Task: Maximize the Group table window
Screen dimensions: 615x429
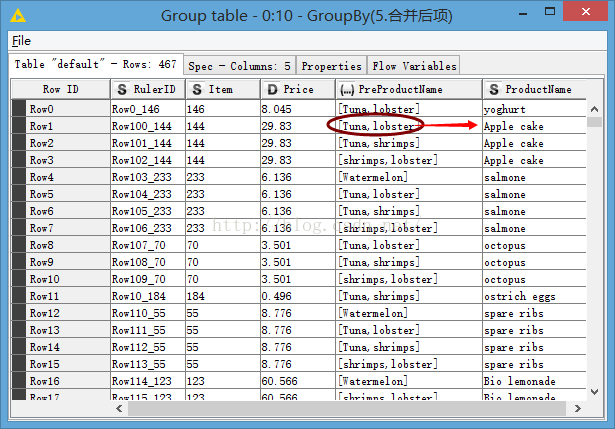Action: click(550, 12)
